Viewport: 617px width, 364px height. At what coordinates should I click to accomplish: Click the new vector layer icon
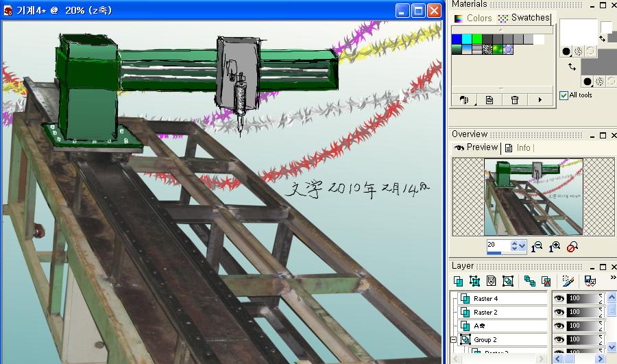click(x=474, y=281)
